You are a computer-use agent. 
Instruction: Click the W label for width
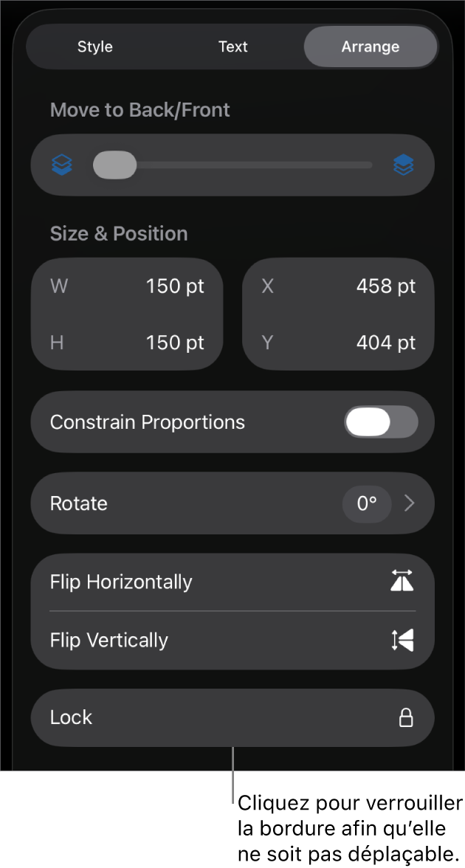58,286
